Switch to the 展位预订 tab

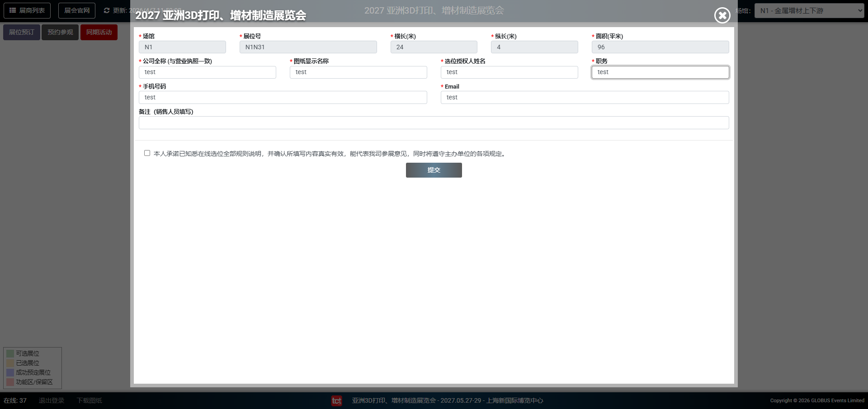point(22,32)
